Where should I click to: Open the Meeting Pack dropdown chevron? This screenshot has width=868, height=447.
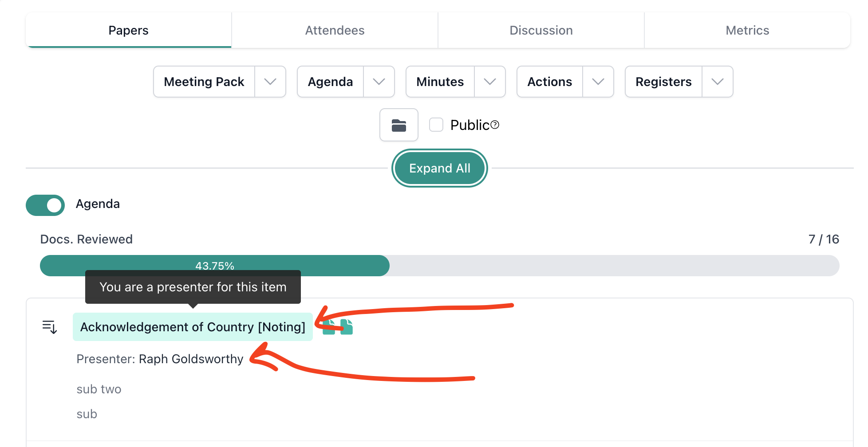point(270,82)
